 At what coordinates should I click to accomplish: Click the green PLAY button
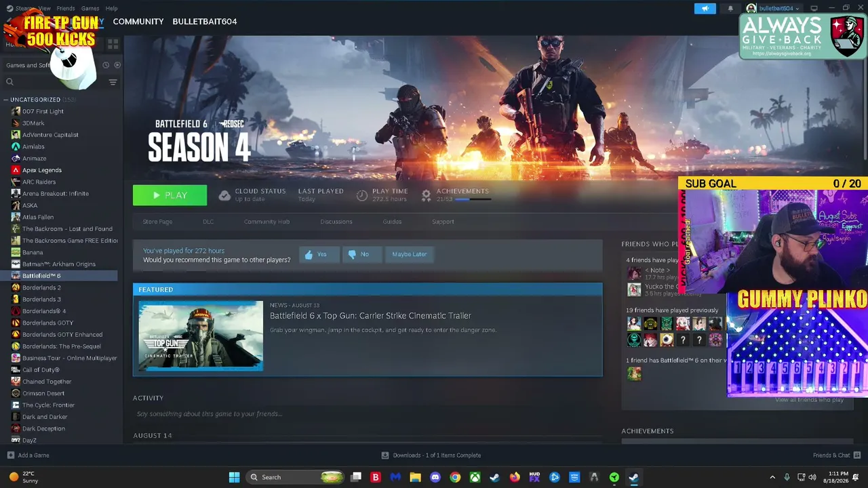[170, 195]
